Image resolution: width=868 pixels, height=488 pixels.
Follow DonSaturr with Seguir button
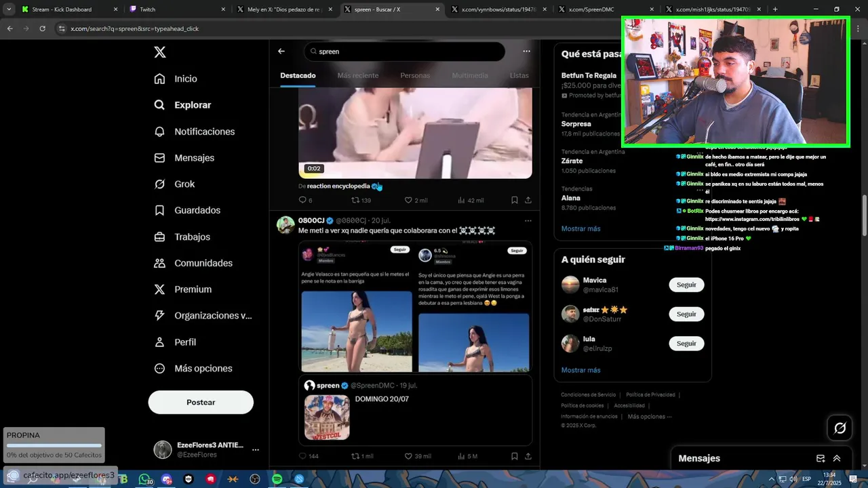pyautogui.click(x=686, y=314)
